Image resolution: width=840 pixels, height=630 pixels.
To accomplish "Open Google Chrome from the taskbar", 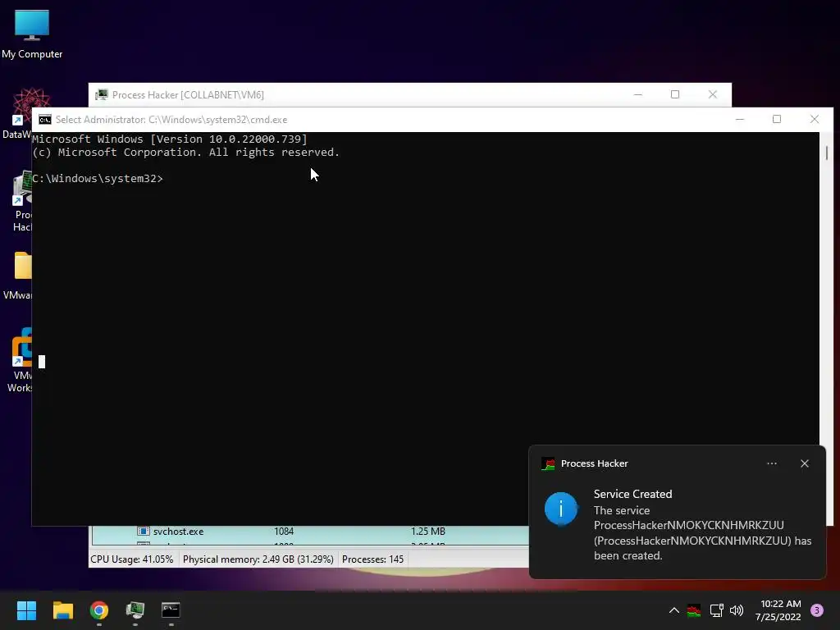I will point(99,610).
